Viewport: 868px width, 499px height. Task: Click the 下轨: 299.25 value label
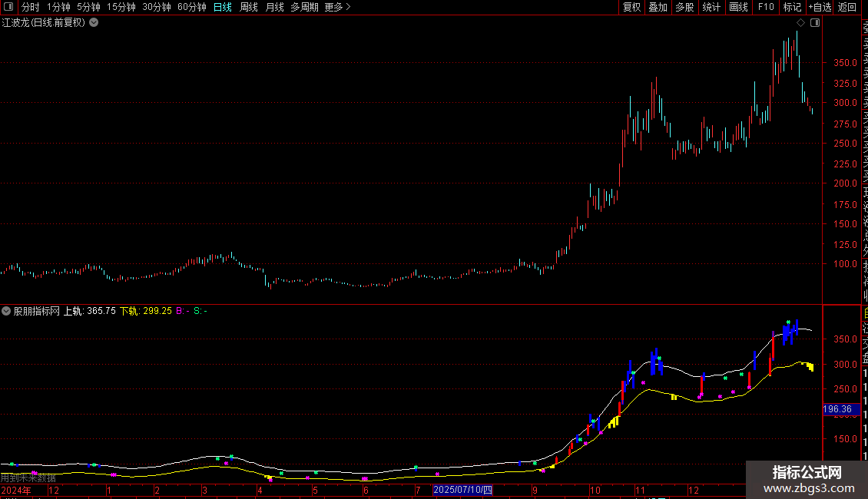coord(146,311)
